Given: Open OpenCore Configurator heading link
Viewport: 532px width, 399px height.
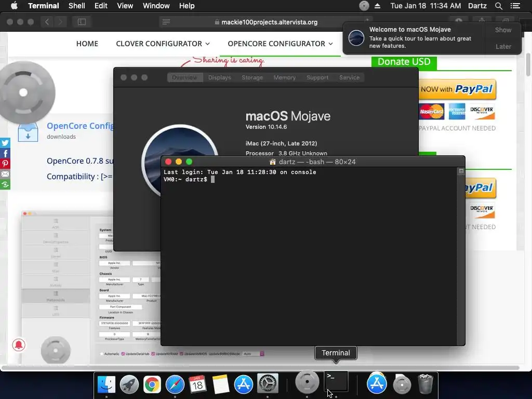Looking at the screenshot, I should [x=80, y=126].
